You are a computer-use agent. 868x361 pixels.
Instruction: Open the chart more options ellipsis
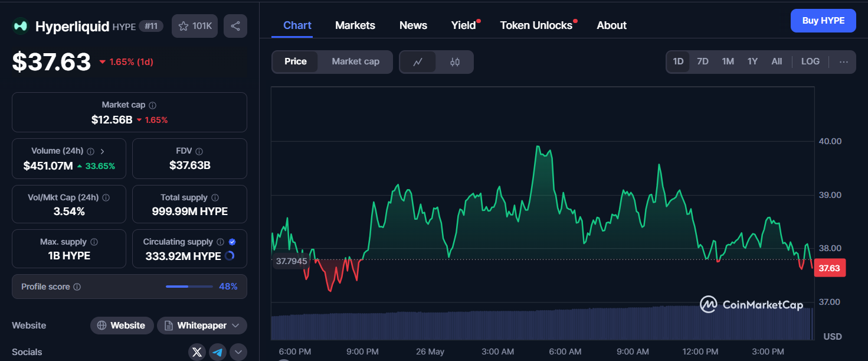[x=844, y=61]
